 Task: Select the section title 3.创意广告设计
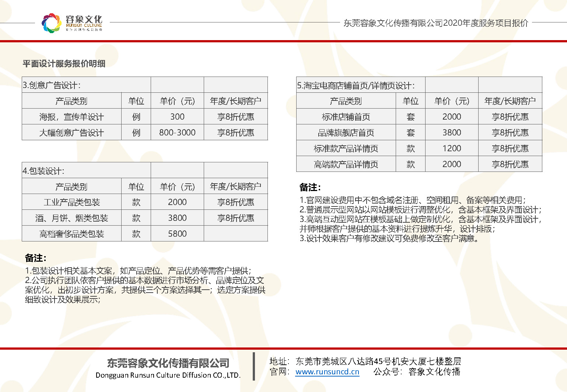coord(52,85)
